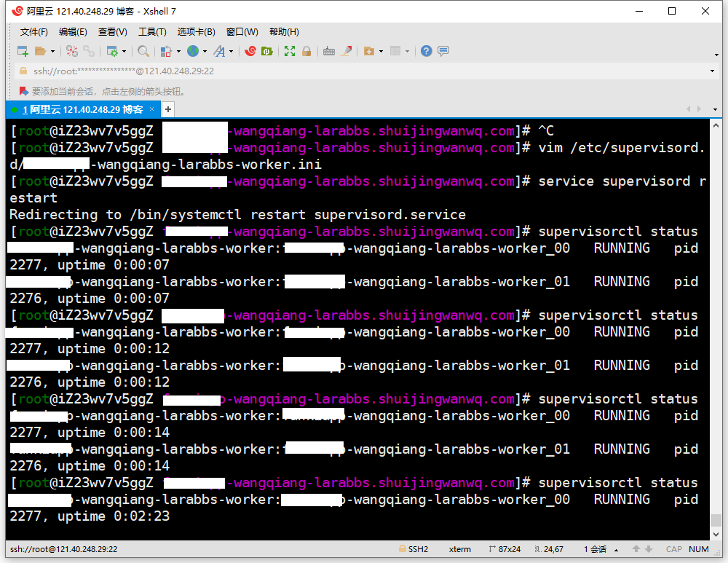
Task: Open the Help question mark icon
Action: pyautogui.click(x=426, y=51)
